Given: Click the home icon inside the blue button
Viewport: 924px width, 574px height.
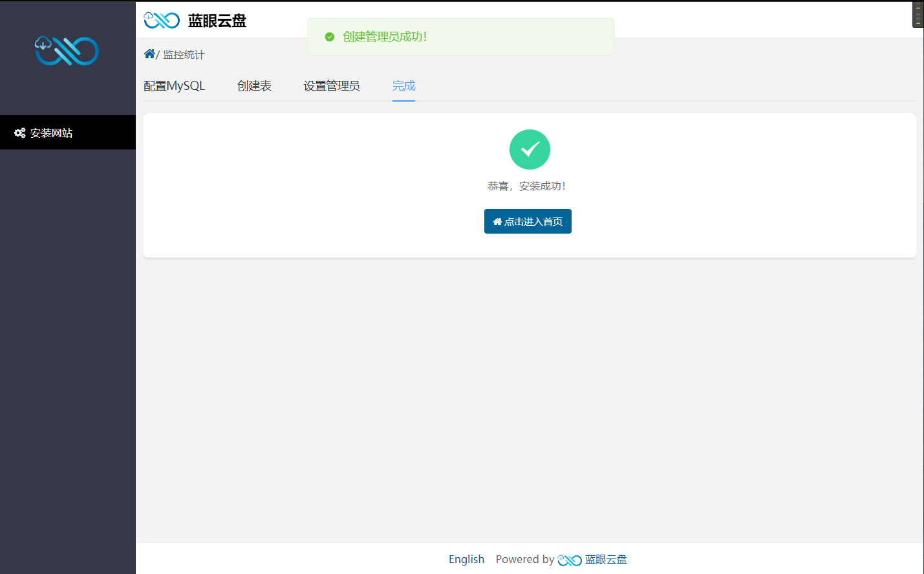Looking at the screenshot, I should click(x=498, y=221).
